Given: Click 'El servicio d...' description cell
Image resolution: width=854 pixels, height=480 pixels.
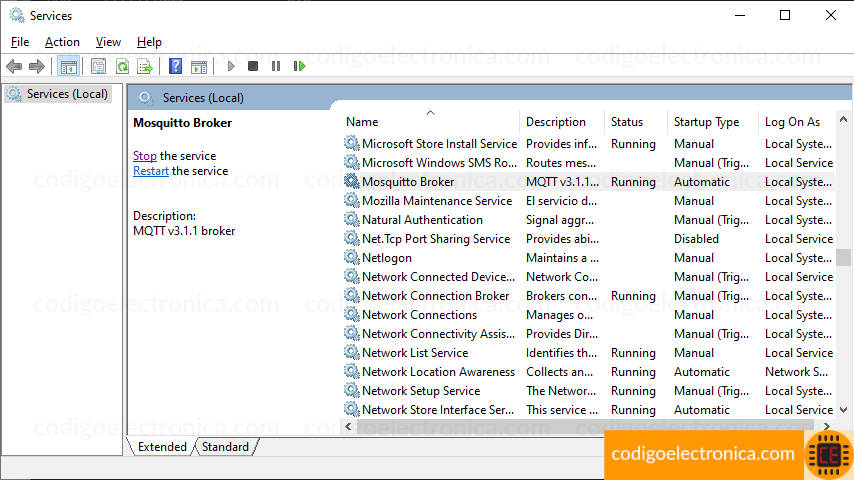Looking at the screenshot, I should point(562,200).
